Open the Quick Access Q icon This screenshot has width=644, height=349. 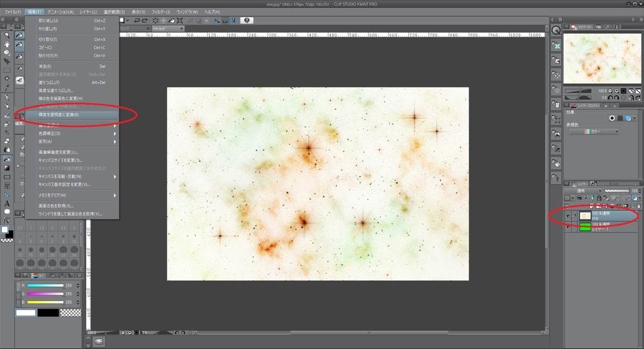pos(556,30)
